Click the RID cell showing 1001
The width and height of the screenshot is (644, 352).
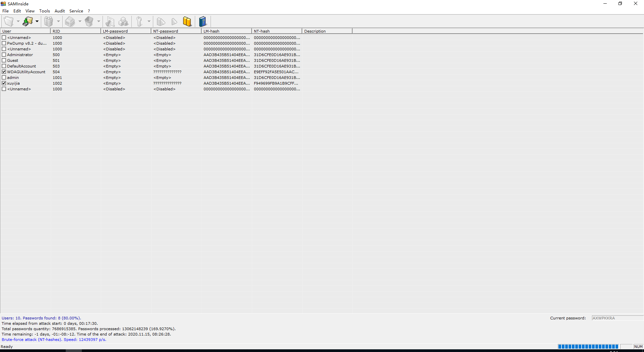tap(57, 78)
